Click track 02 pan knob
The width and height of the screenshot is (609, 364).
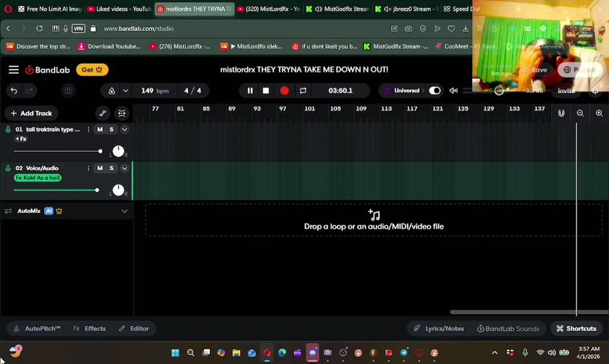118,190
